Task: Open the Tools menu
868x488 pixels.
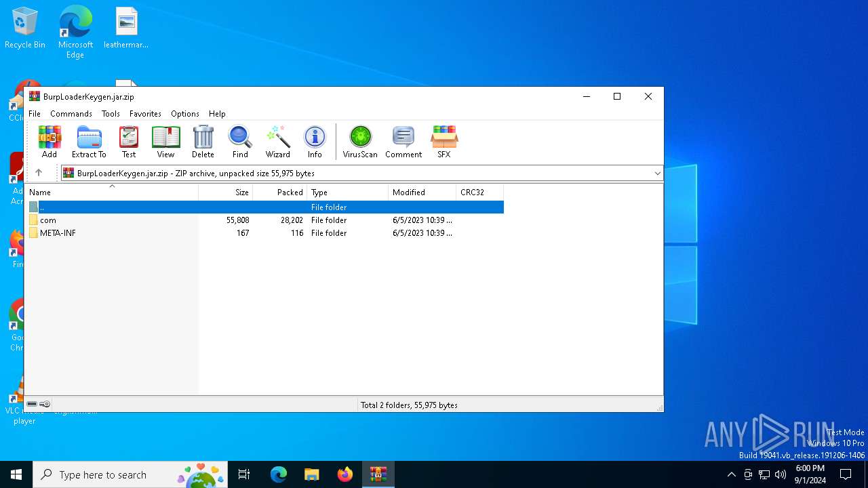Action: (111, 114)
